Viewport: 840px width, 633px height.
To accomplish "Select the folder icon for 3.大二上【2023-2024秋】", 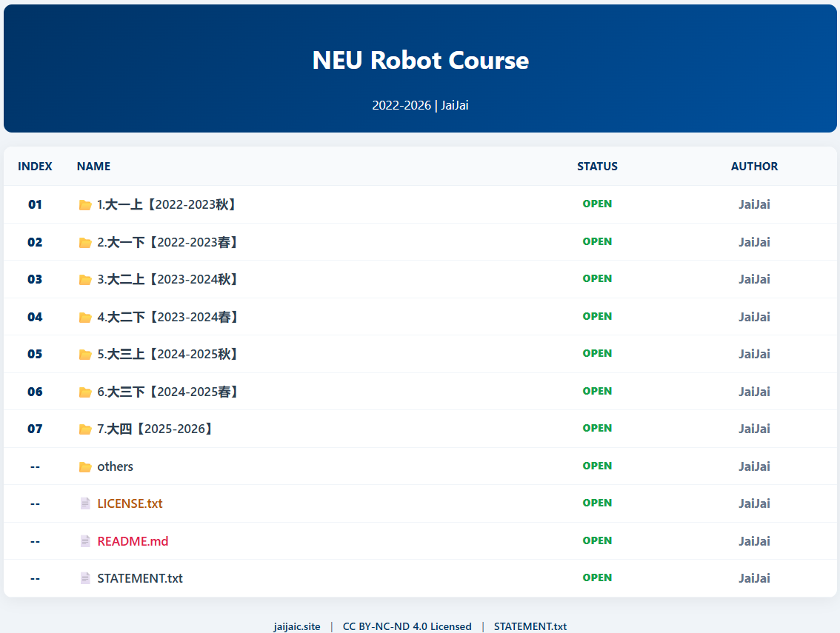I will tap(85, 279).
